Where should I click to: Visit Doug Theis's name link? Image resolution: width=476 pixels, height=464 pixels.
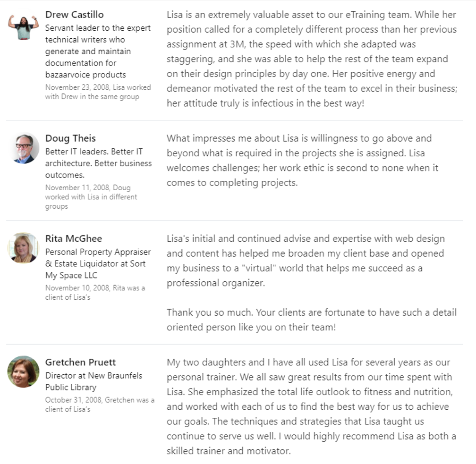(70, 138)
